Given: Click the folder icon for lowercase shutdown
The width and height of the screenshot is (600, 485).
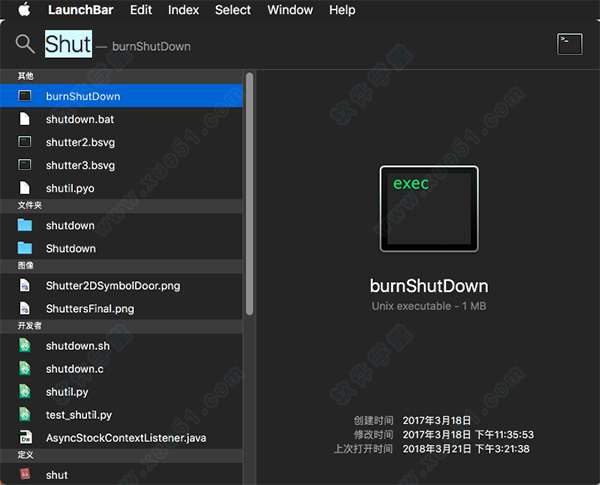Looking at the screenshot, I should 25,225.
